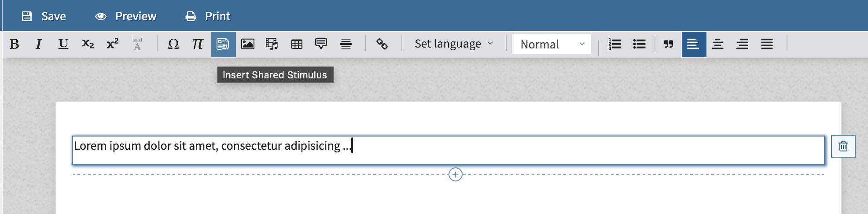Click the Insert Shared Stimulus icon
The width and height of the screenshot is (868, 214).
click(223, 44)
